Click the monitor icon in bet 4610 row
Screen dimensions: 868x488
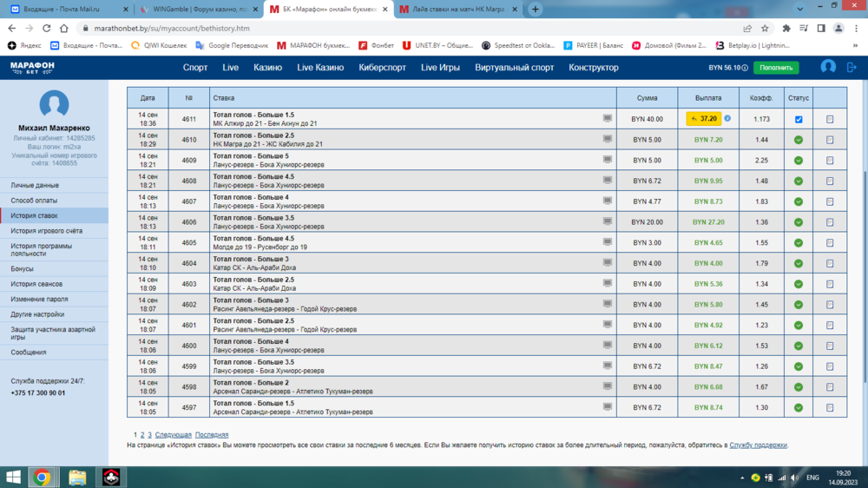(x=608, y=139)
